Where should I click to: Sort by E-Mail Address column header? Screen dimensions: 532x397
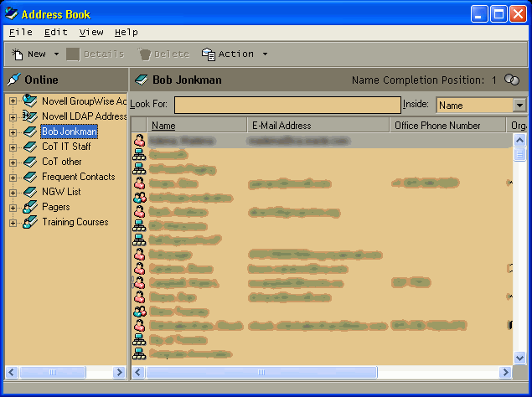pos(318,126)
